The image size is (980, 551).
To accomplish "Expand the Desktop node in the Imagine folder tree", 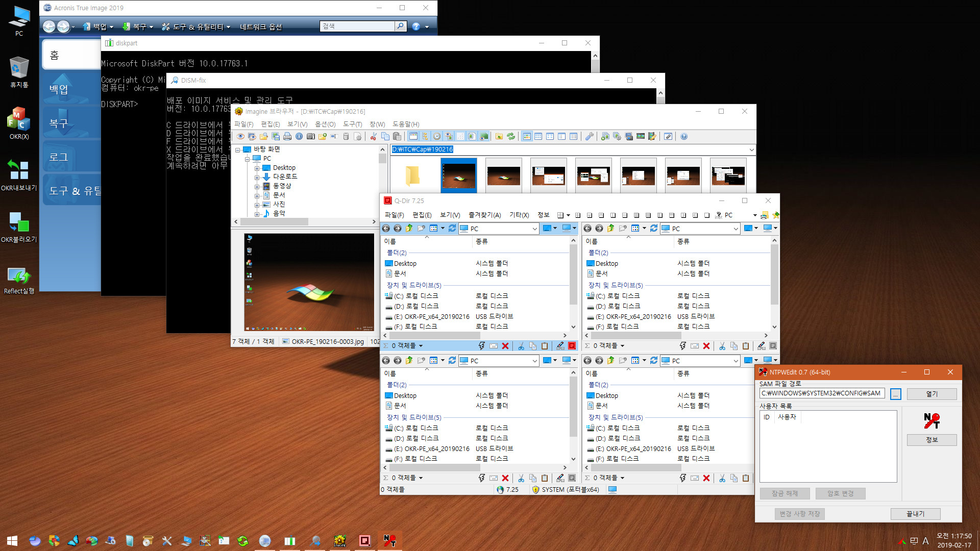I will click(x=257, y=168).
